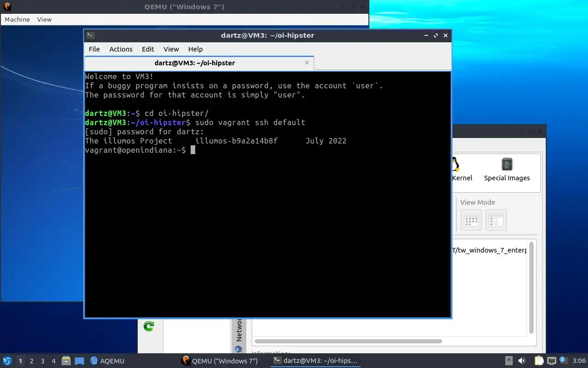Screen dimensions: 588x368
Task: Open the removable media tray icon
Action: 509,361
